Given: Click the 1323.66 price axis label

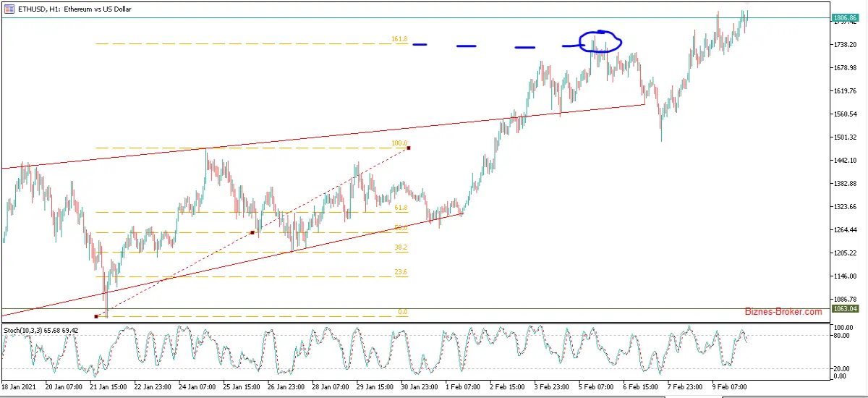Looking at the screenshot, I should tap(845, 207).
